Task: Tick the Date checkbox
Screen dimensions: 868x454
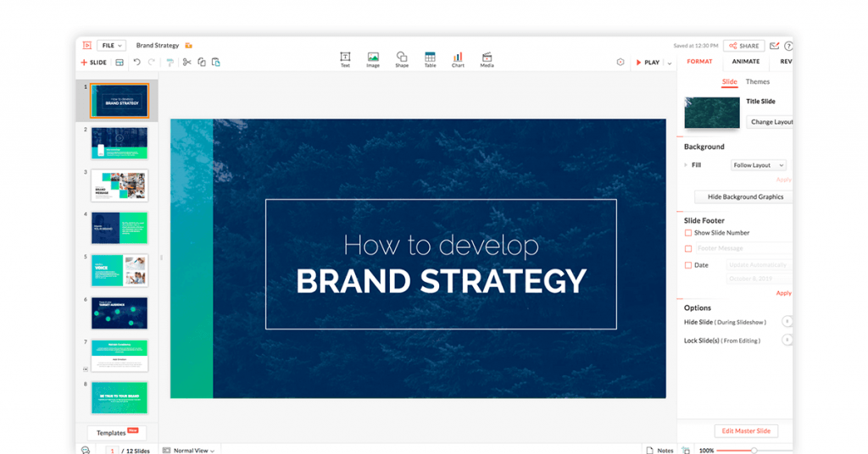Action: tap(688, 265)
